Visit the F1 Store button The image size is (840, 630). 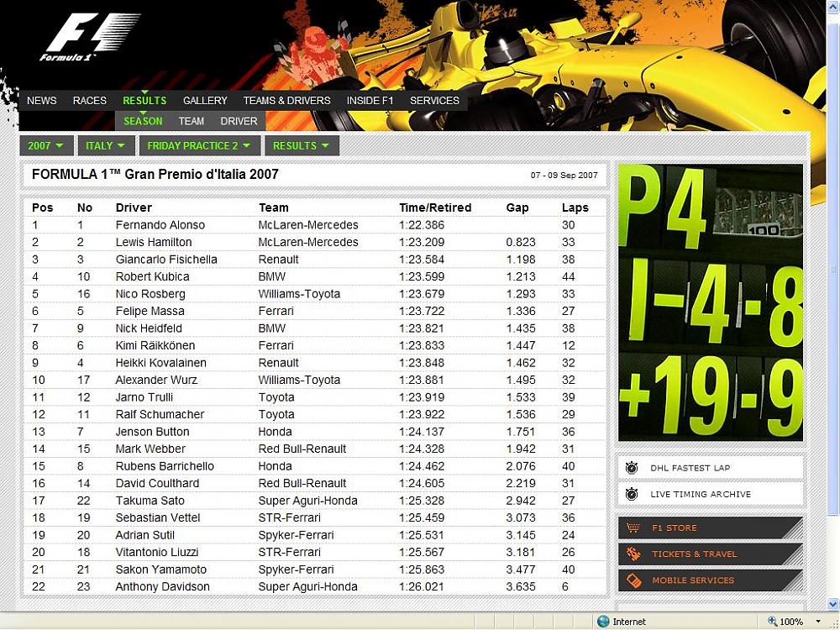click(x=711, y=528)
